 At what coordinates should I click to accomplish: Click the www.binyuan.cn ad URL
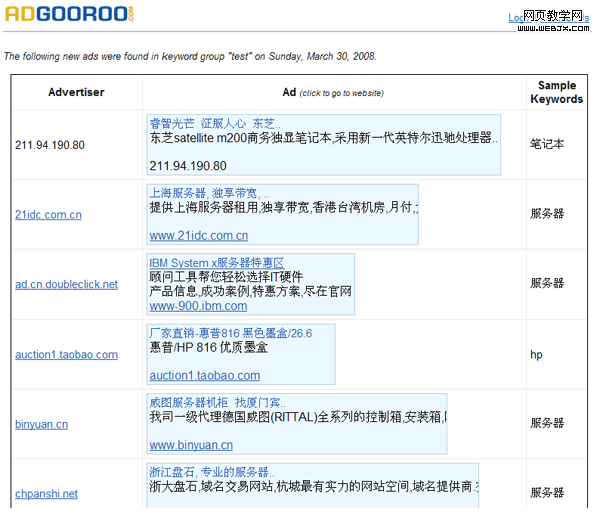tap(191, 445)
